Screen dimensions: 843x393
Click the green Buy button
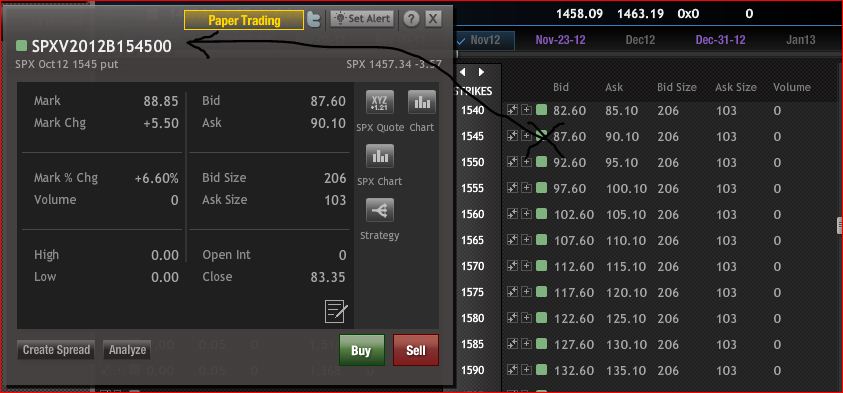tap(362, 351)
